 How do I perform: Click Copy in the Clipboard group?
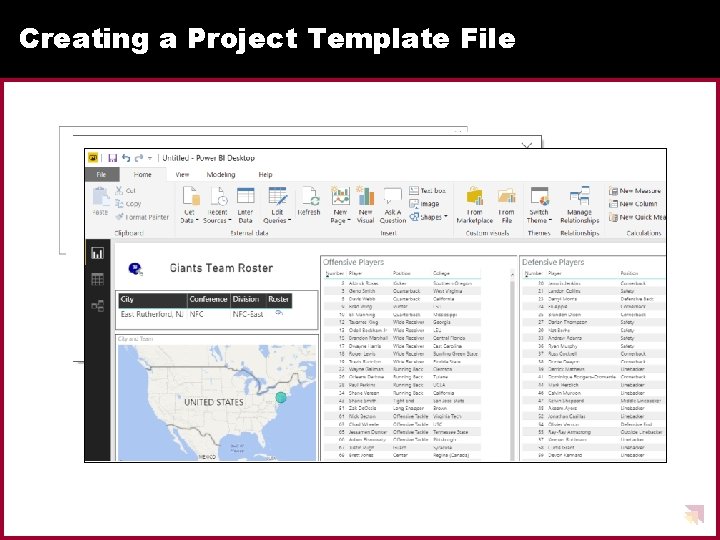(x=128, y=203)
